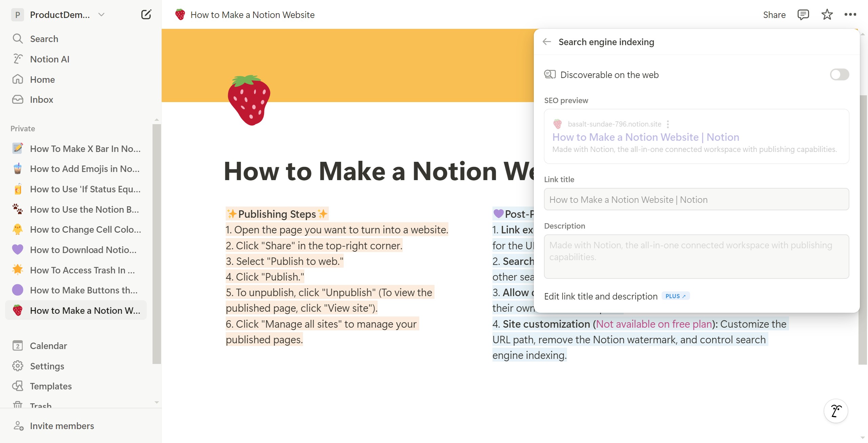Click the sidebar vertical scrollbar
Viewport: 868px width, 443px height.
click(157, 244)
